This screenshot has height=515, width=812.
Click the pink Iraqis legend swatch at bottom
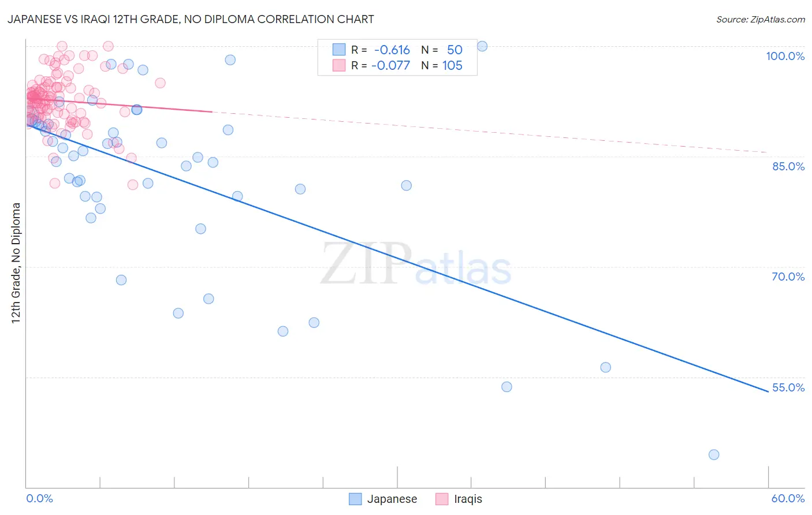pos(442,499)
